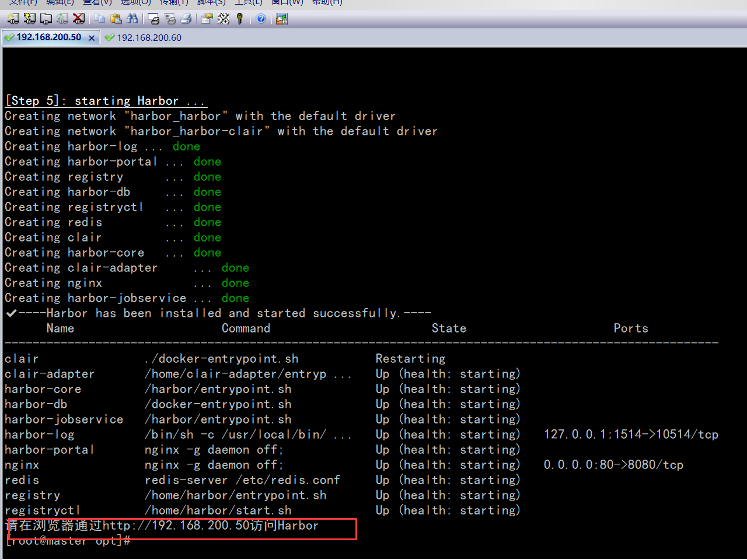
Task: Copy the selected terminal text
Action: pos(100,18)
